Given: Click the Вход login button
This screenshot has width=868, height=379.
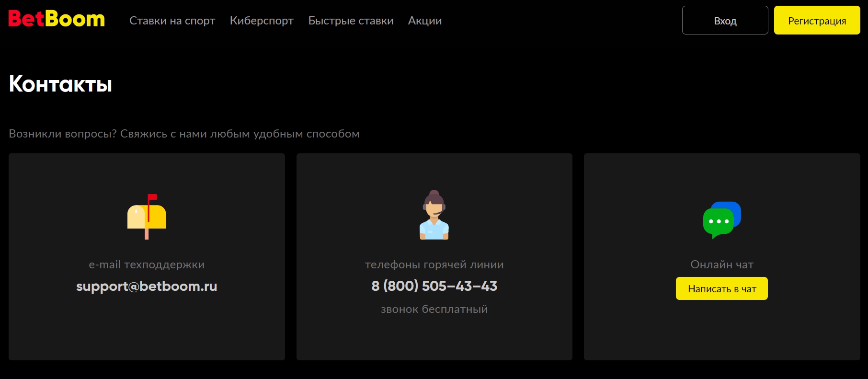Looking at the screenshot, I should point(725,20).
